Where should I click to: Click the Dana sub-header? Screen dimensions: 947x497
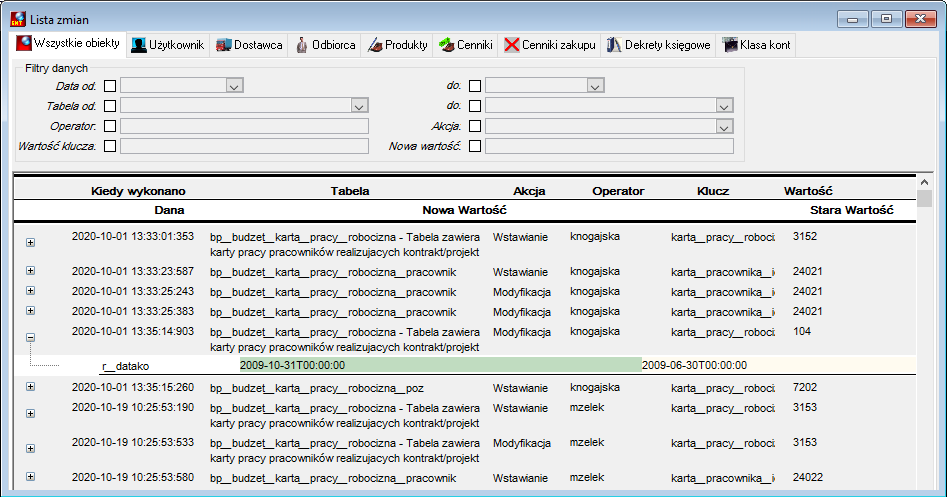click(169, 210)
